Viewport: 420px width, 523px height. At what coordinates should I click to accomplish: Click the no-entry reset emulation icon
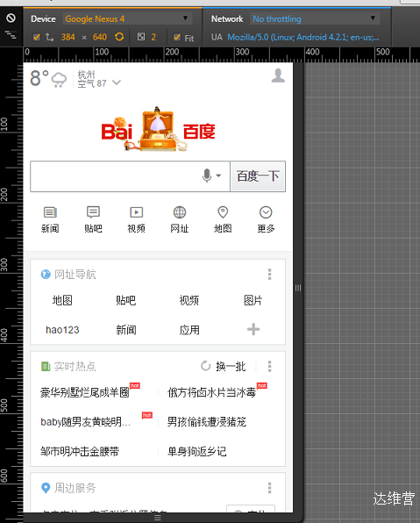point(11,18)
